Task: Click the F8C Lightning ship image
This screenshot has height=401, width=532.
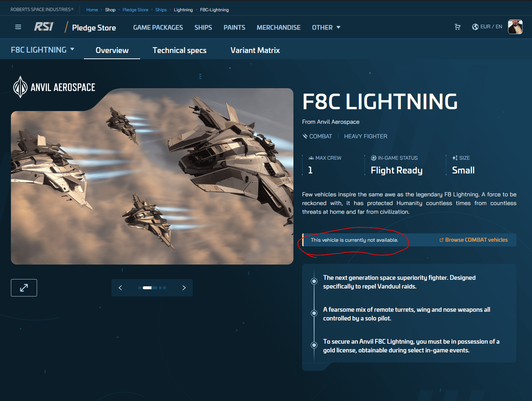Action: tap(152, 176)
